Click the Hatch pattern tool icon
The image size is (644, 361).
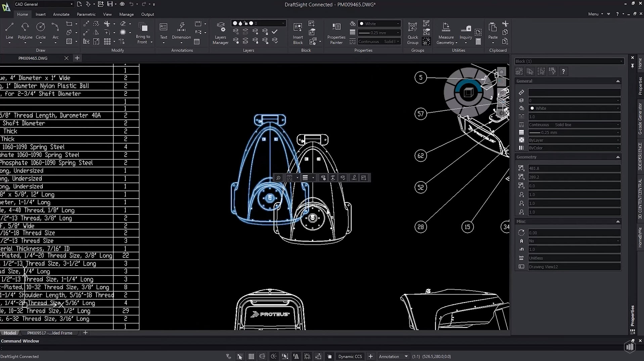tap(69, 42)
